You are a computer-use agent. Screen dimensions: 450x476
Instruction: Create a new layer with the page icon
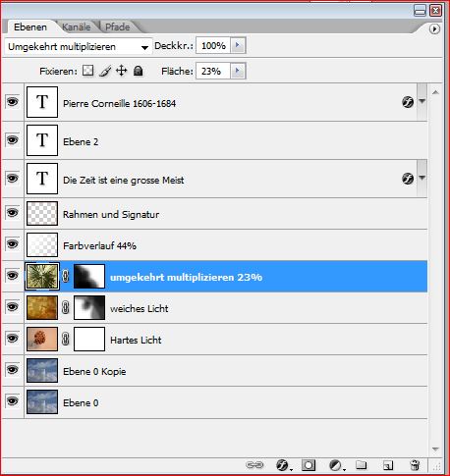(x=388, y=465)
